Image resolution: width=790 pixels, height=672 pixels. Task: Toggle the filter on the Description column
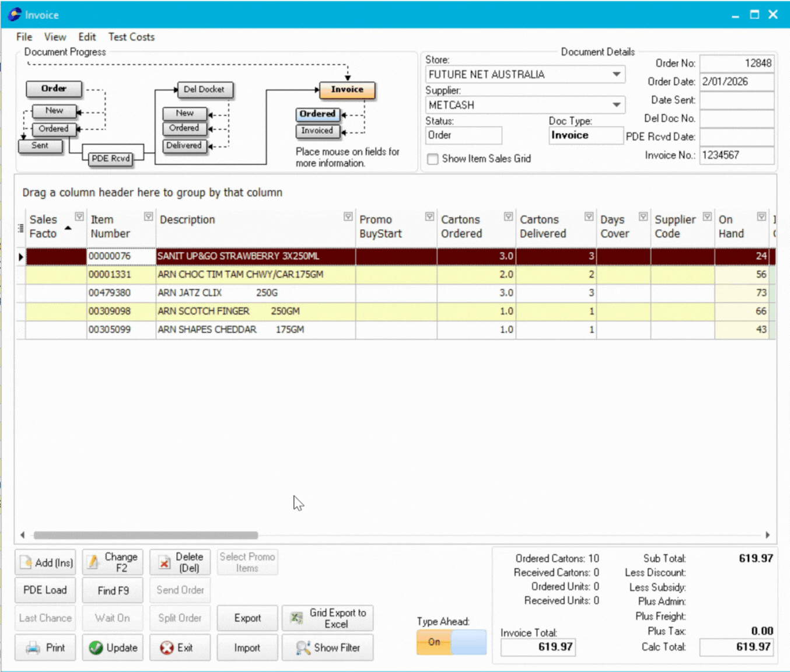347,216
